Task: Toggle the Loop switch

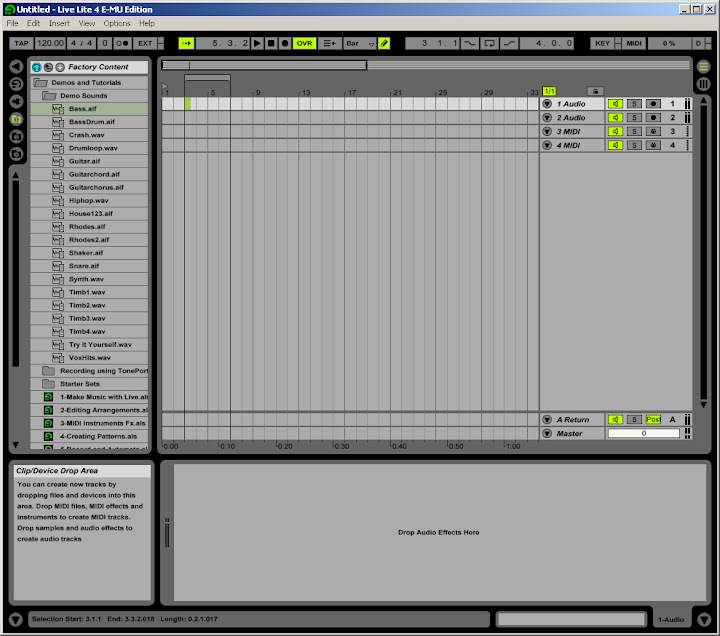Action: [x=489, y=43]
